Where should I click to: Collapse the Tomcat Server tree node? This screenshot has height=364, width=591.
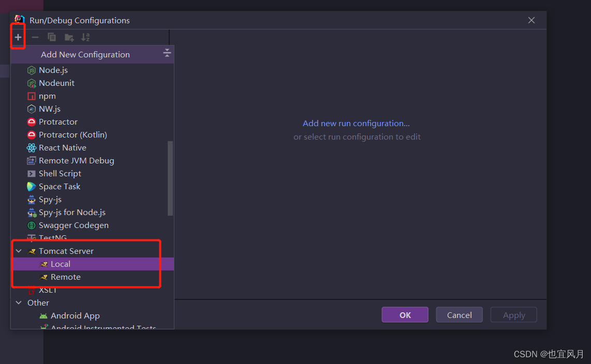pos(19,251)
